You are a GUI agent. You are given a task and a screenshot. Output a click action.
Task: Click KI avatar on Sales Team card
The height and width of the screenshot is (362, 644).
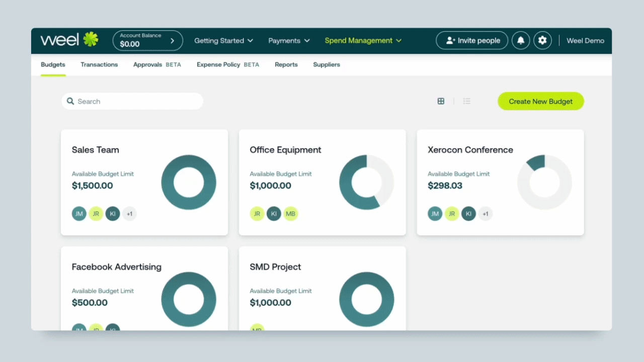[x=113, y=214]
